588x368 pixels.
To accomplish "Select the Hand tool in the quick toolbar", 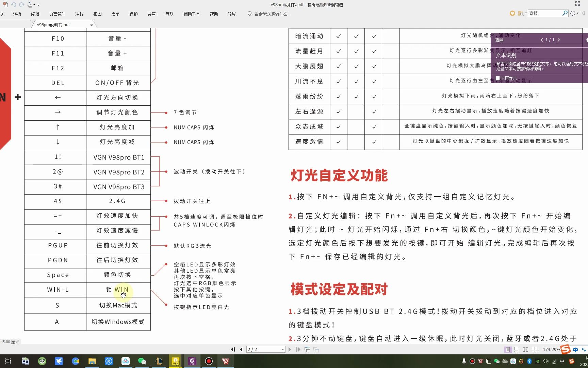I will click(x=30, y=4).
